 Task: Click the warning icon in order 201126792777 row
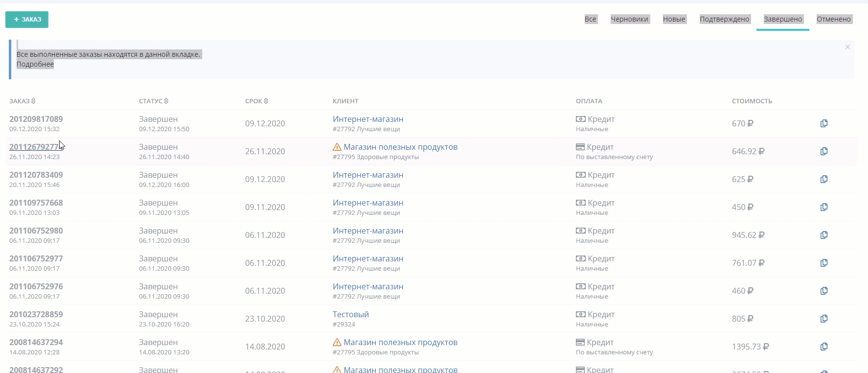[x=337, y=147]
